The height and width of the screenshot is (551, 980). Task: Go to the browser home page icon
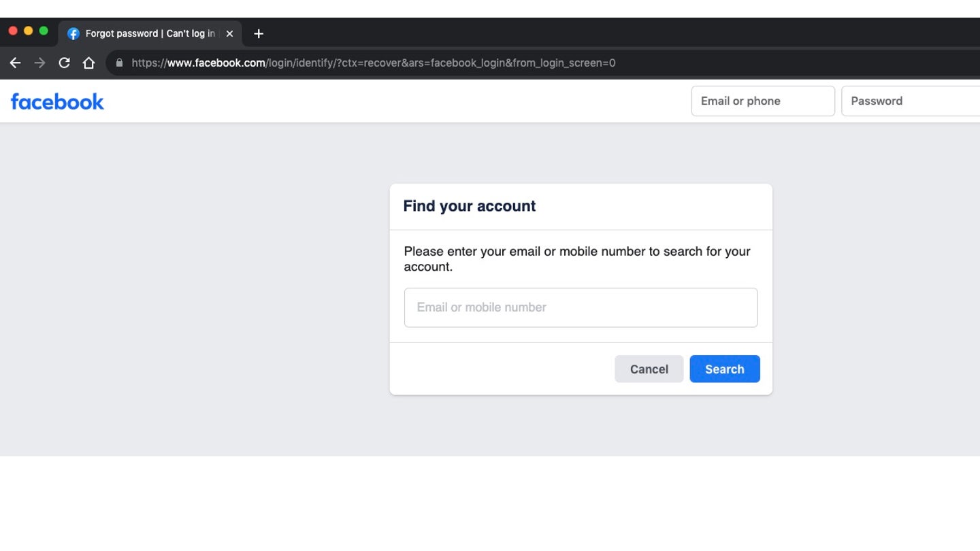coord(88,63)
